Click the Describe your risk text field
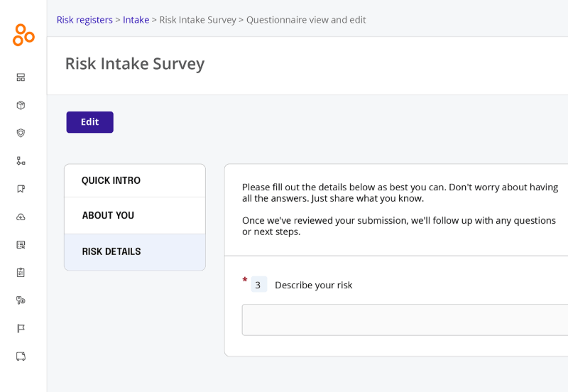The image size is (568, 392). click(x=405, y=320)
